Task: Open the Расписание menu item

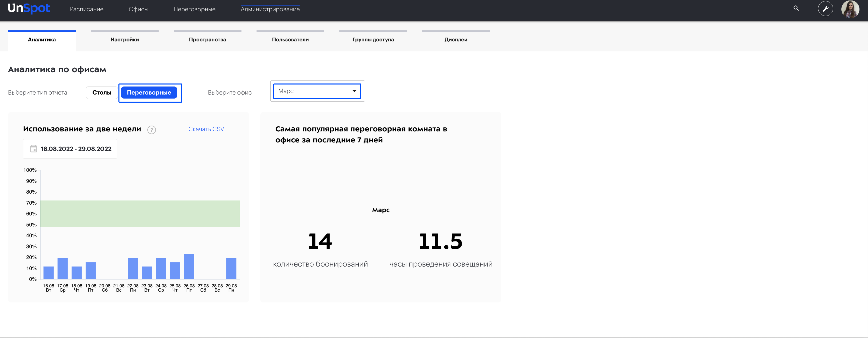Action: click(87, 9)
